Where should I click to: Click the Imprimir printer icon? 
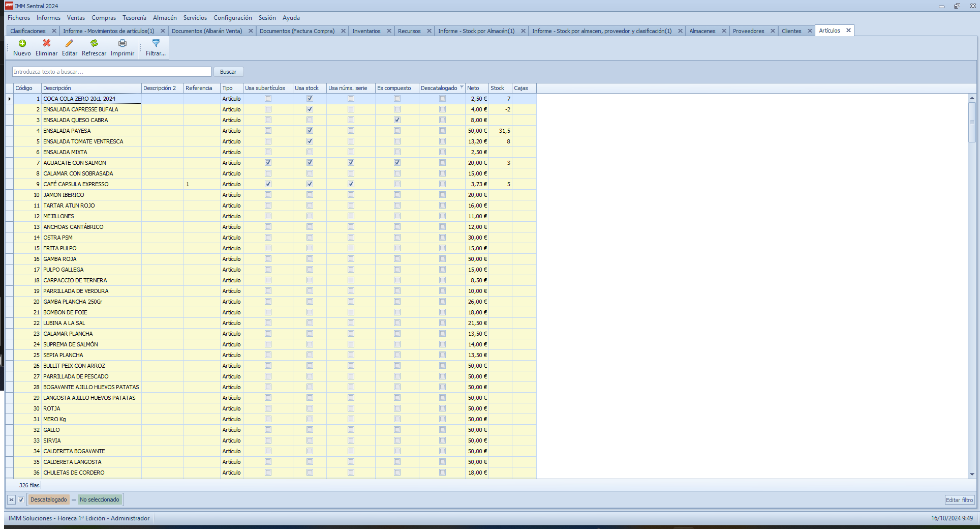(x=122, y=44)
